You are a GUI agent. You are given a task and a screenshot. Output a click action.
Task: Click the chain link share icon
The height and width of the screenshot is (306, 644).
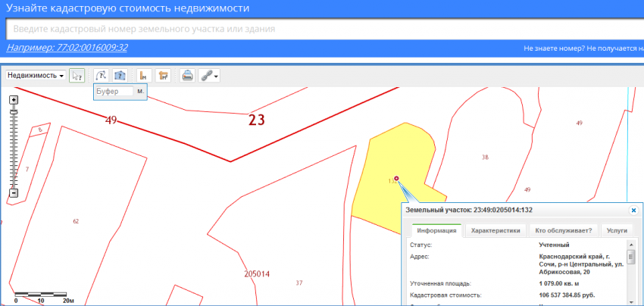tap(206, 76)
